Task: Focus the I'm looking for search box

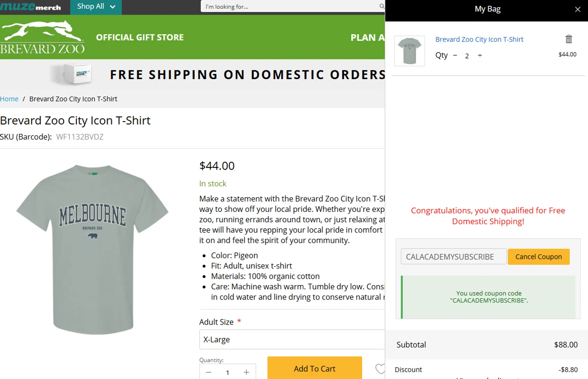Action: (290, 7)
